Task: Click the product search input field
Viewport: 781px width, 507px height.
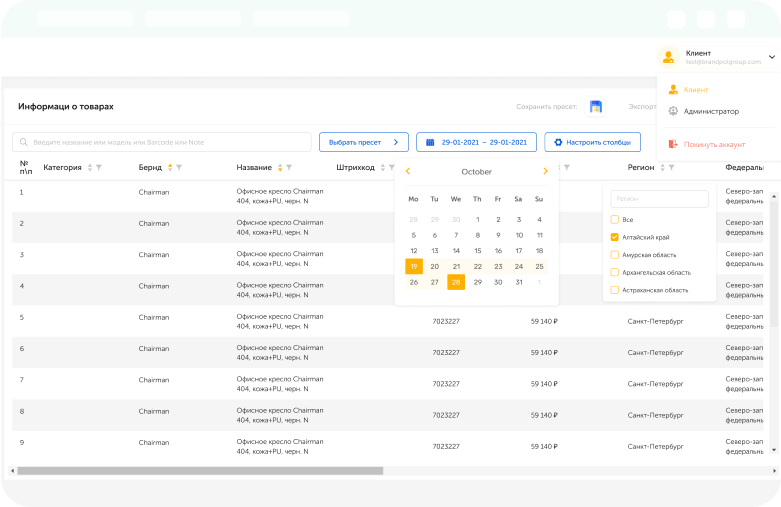Action: pyautogui.click(x=162, y=142)
